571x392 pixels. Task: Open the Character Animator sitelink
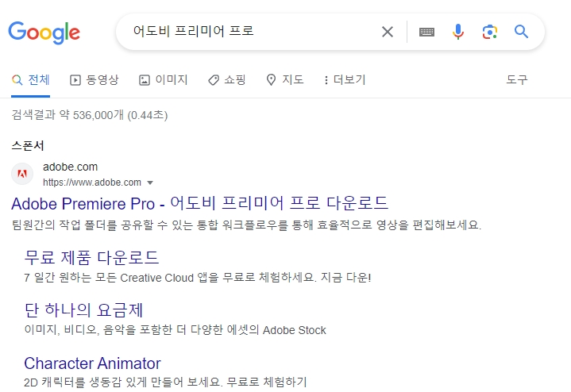[x=92, y=363]
